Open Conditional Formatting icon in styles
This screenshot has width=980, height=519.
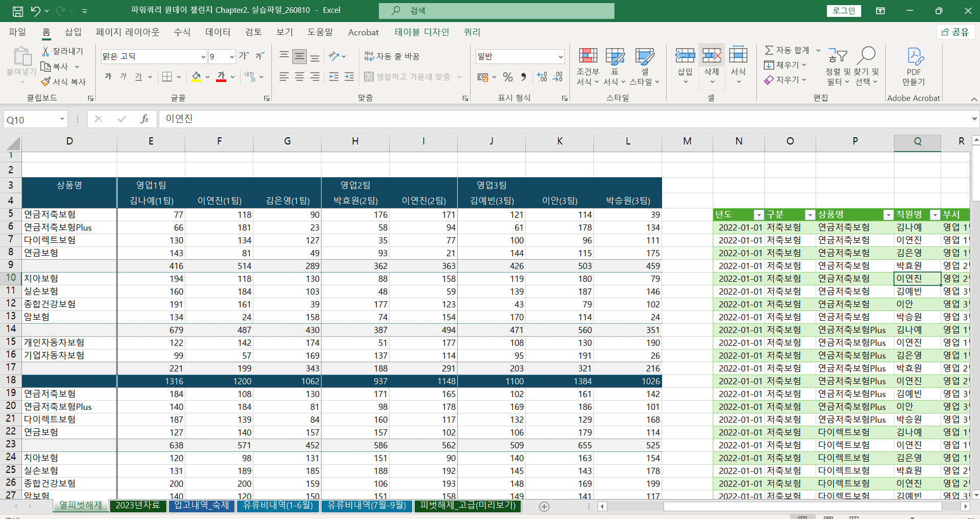[x=588, y=55]
